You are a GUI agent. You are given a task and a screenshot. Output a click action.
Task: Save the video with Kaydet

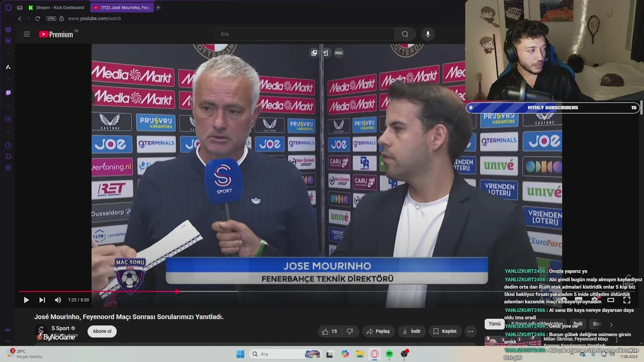click(445, 331)
